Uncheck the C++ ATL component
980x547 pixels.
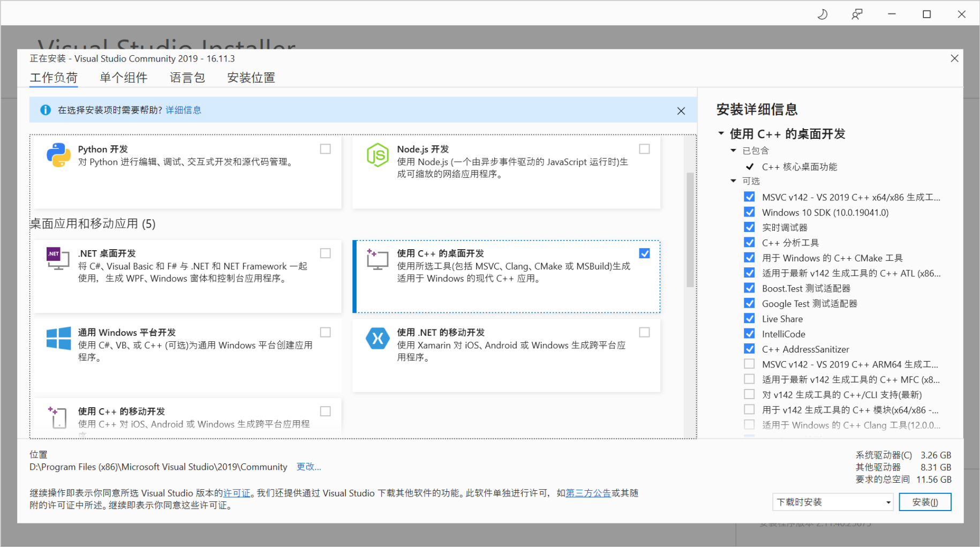(749, 273)
